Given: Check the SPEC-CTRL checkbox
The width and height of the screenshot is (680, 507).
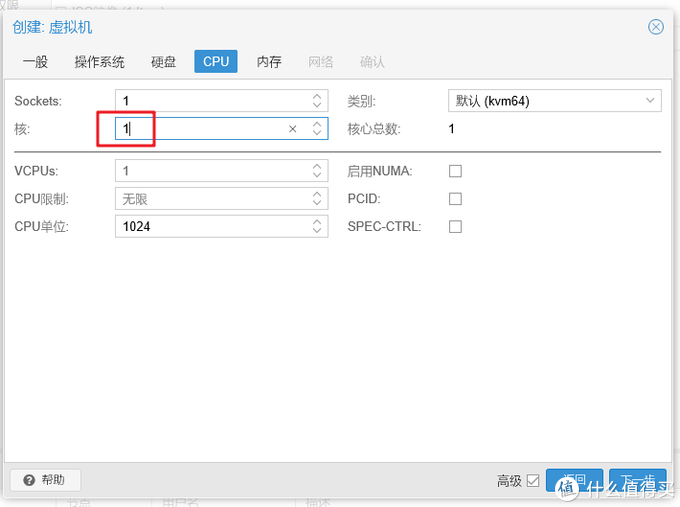Looking at the screenshot, I should (455, 226).
